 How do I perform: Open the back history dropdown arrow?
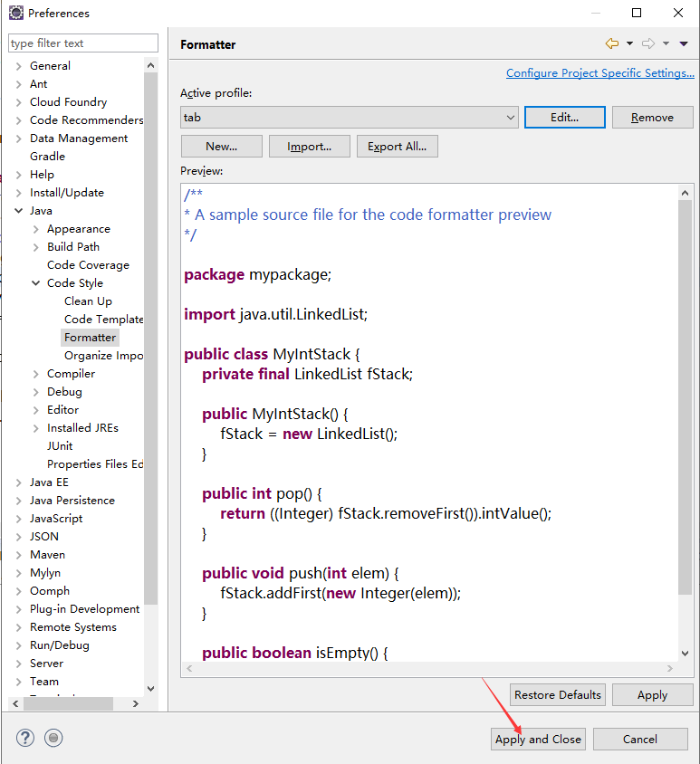click(x=629, y=43)
